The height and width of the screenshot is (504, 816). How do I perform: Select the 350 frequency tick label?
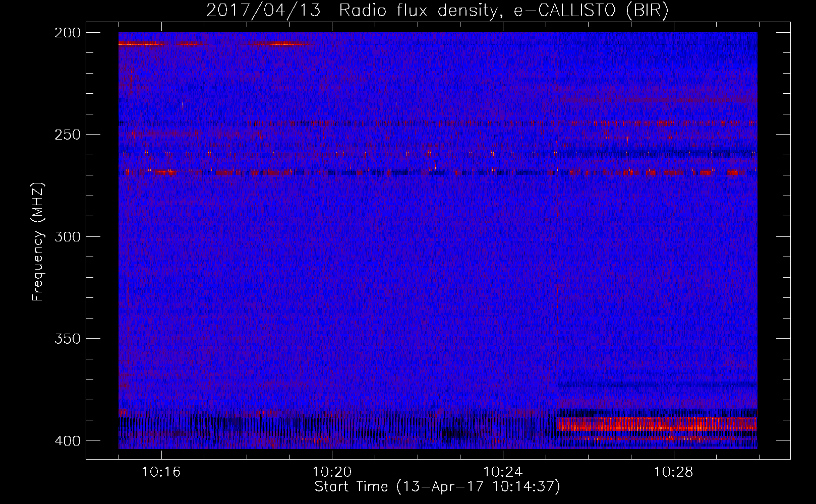pyautogui.click(x=67, y=339)
